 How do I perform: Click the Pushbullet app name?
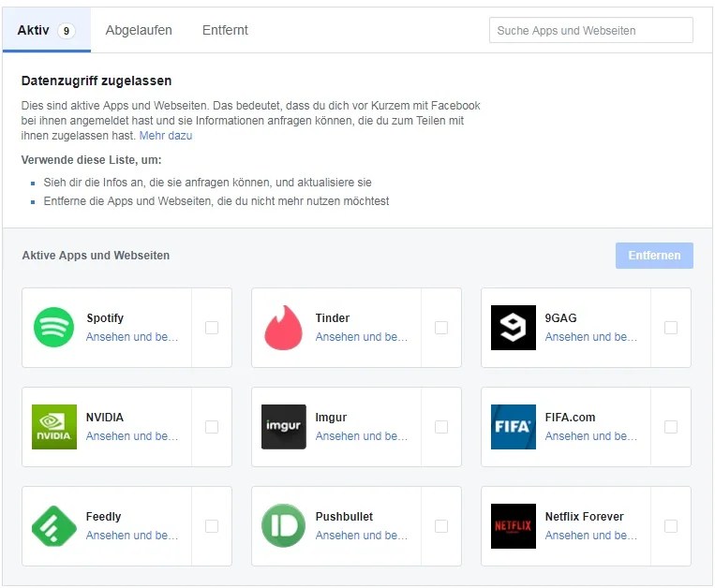[344, 517]
